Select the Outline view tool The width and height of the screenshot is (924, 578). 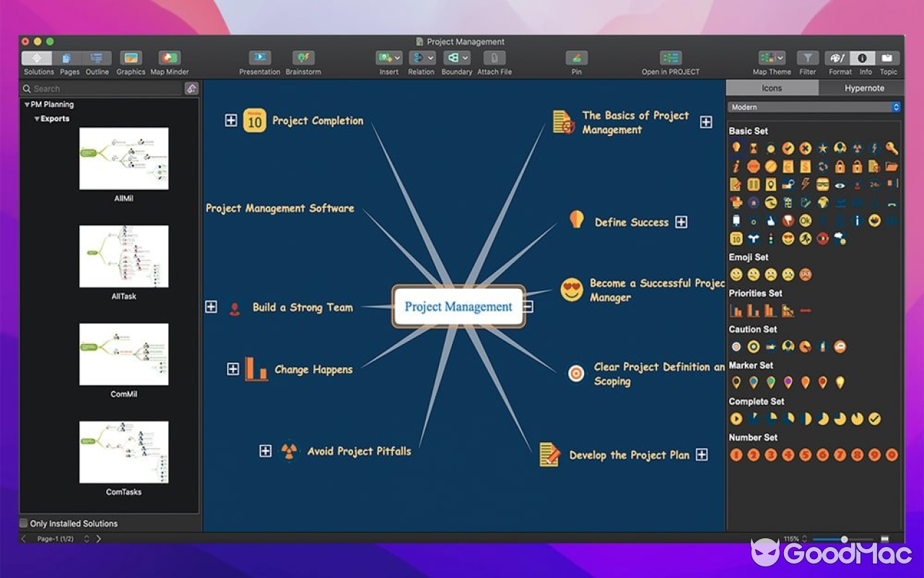tap(97, 58)
